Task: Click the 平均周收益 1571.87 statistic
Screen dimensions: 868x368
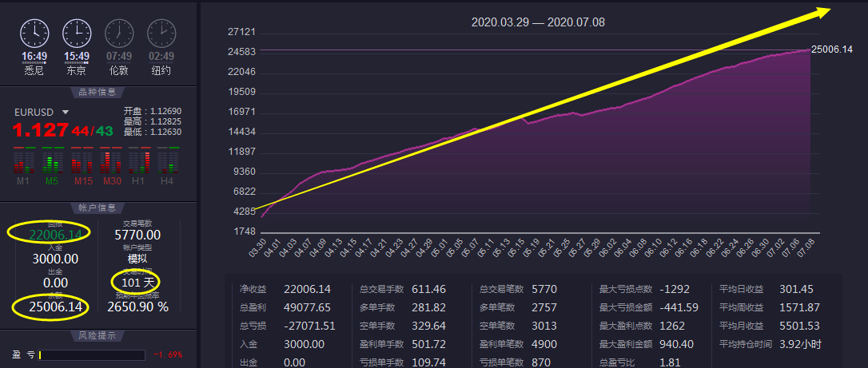Action: (x=770, y=308)
